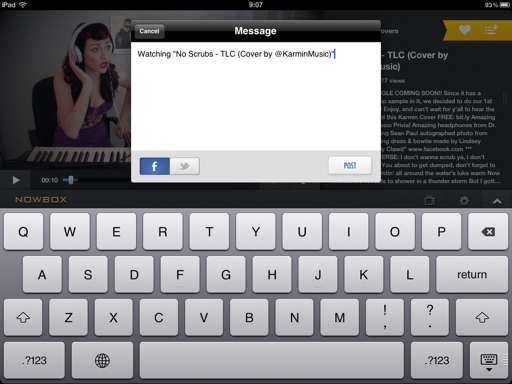
Task: Tap the J key
Action: pyautogui.click(x=318, y=275)
